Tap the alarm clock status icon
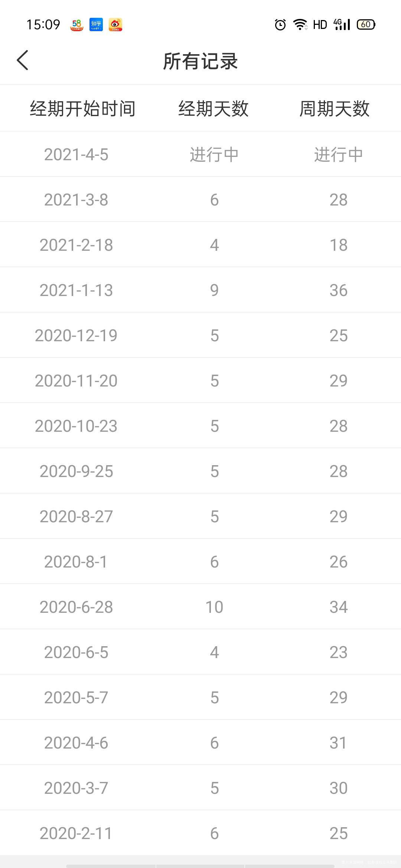This screenshot has height=868, width=401. pyautogui.click(x=280, y=25)
